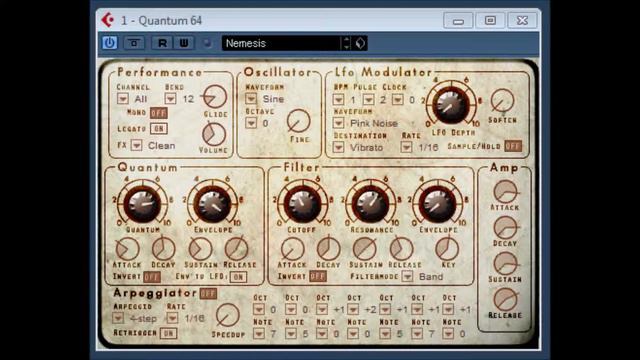Viewport: 640px width, 360px height.
Task: Click the Amp Attack knob
Action: click(x=505, y=192)
